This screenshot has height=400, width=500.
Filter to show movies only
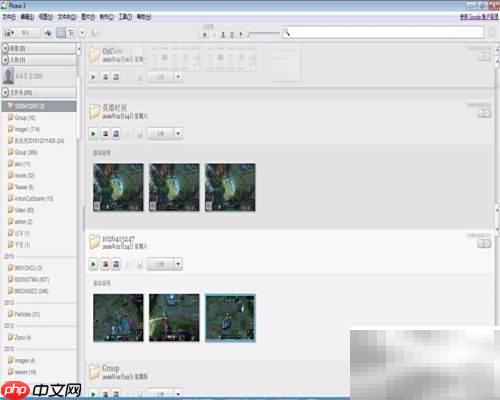(232, 34)
